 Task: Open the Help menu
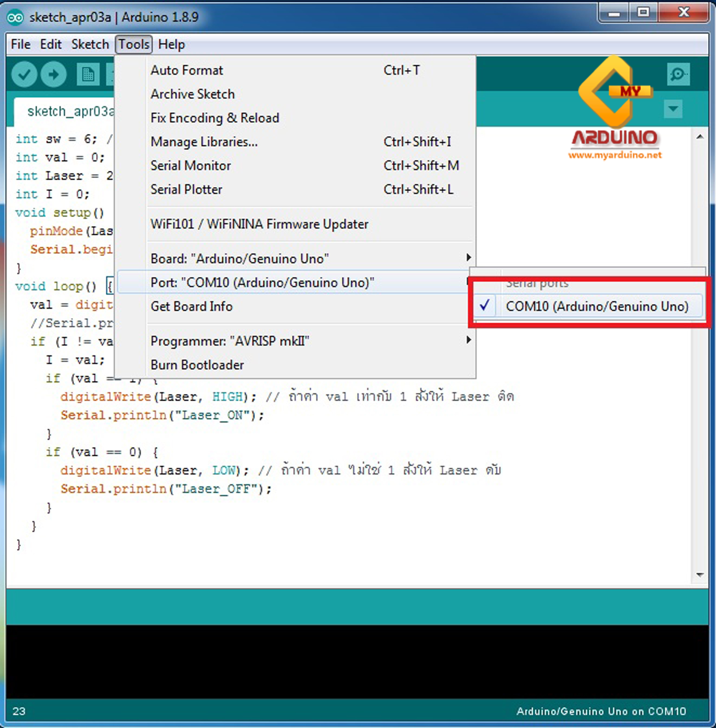172,44
